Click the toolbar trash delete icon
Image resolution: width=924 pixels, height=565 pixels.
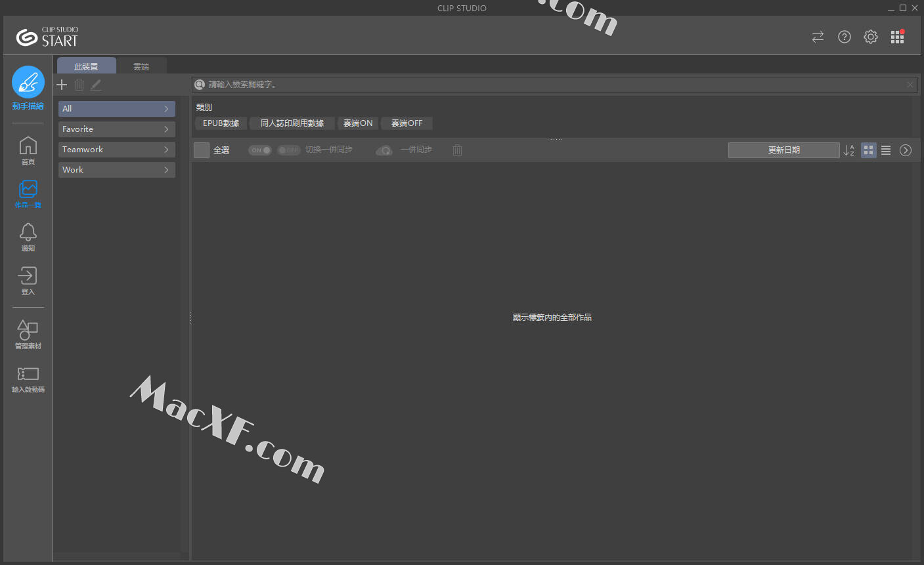[x=458, y=150]
